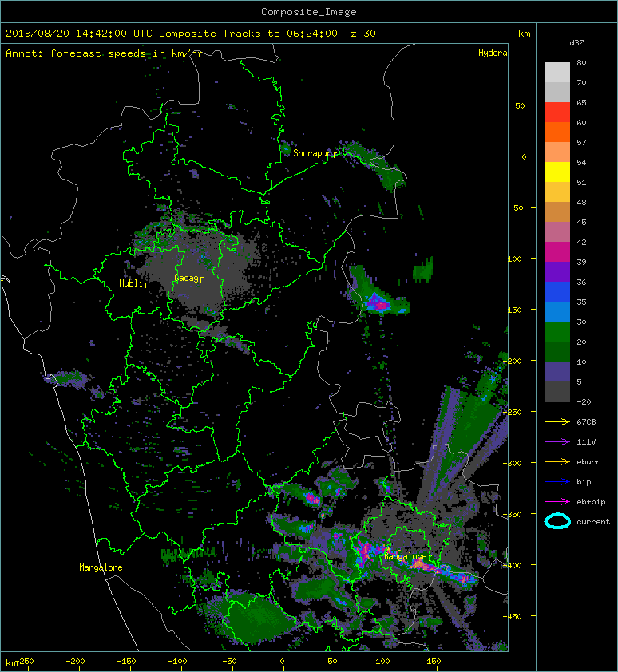Select the '-100' tick on vertical axis

(513, 259)
